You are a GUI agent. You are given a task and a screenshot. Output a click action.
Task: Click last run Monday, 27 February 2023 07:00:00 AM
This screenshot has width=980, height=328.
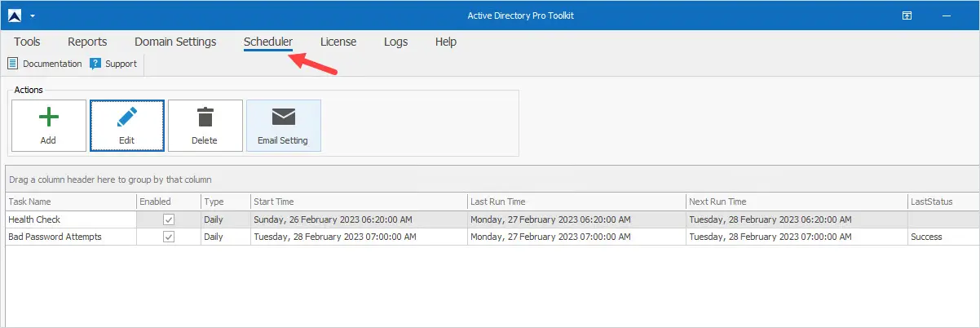tap(550, 237)
